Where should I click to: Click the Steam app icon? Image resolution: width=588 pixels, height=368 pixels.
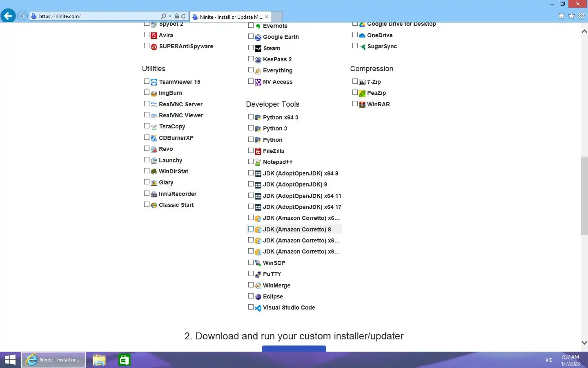pos(258,49)
